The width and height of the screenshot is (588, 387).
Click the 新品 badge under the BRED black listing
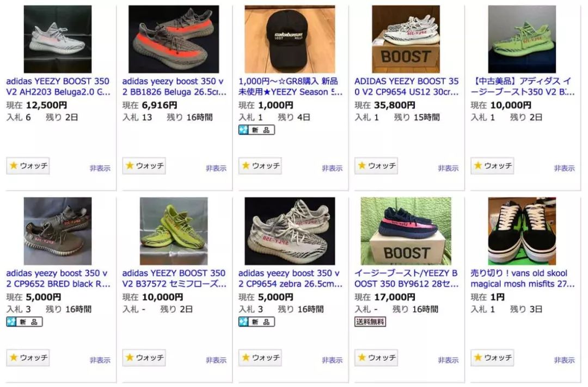tap(24, 322)
